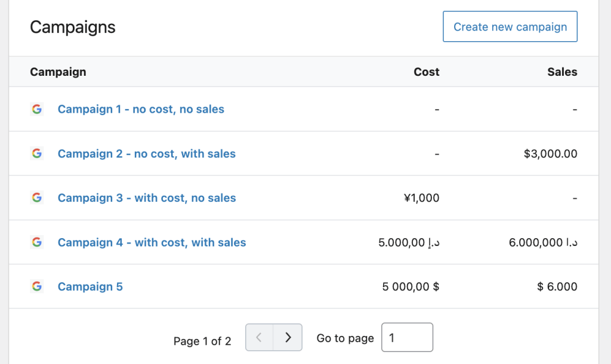Open the Campaign 5 detail page
Image resolution: width=611 pixels, height=364 pixels.
90,286
